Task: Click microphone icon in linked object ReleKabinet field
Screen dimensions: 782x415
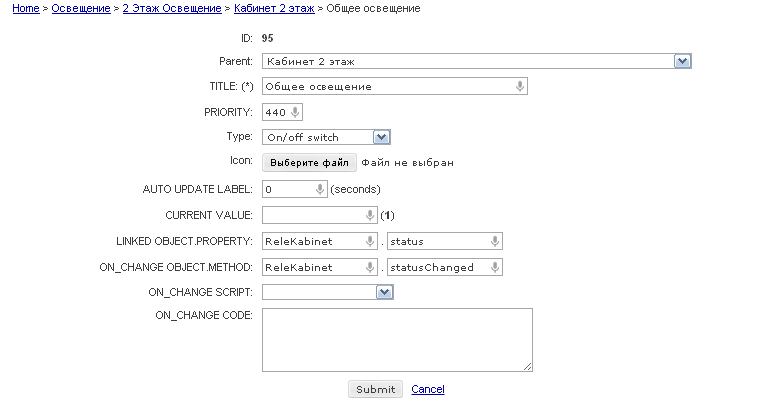Action: [x=370, y=241]
